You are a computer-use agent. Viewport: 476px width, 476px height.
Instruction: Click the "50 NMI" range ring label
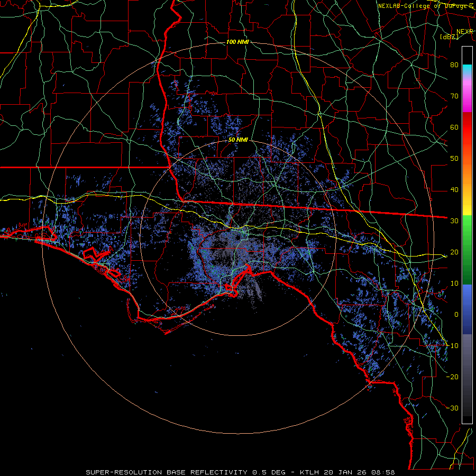(238, 140)
